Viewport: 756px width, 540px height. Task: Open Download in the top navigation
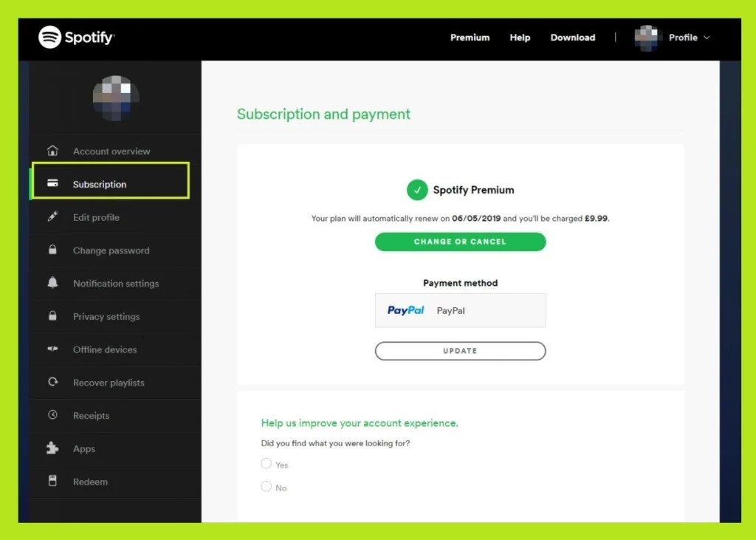[x=573, y=38]
